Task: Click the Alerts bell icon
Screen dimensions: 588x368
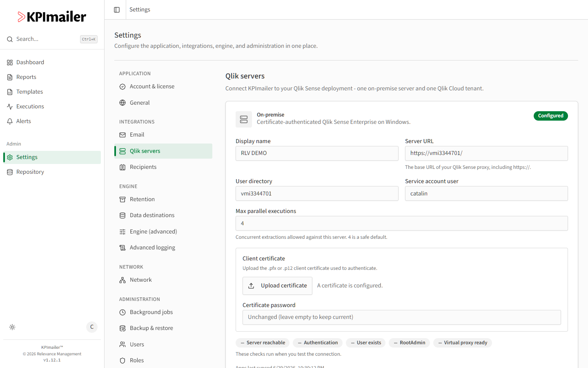Action: click(10, 121)
